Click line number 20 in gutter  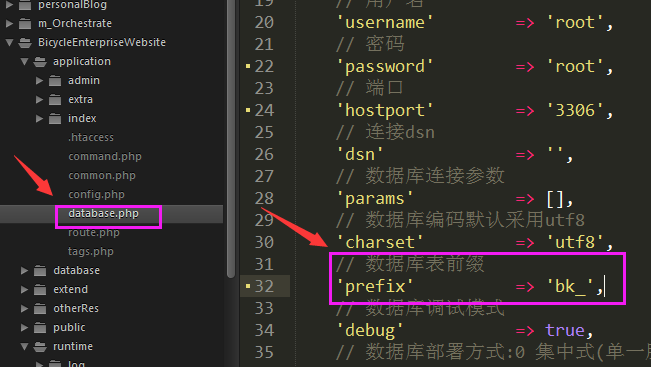pos(264,22)
